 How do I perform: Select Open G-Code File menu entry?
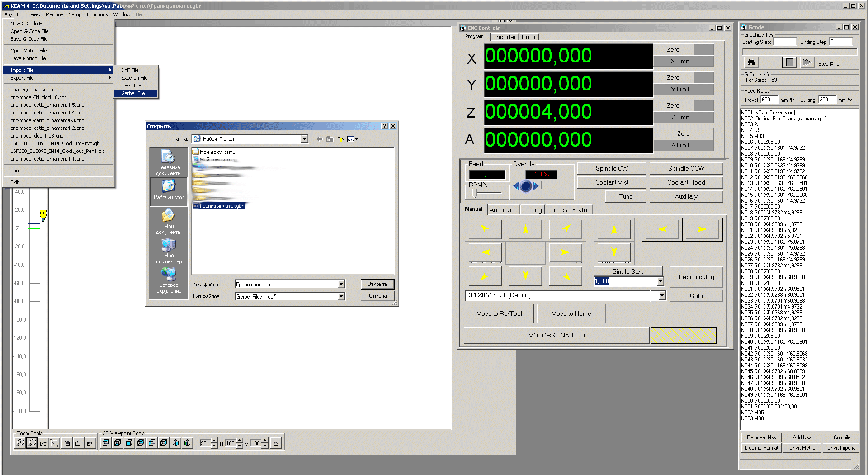tap(59, 31)
